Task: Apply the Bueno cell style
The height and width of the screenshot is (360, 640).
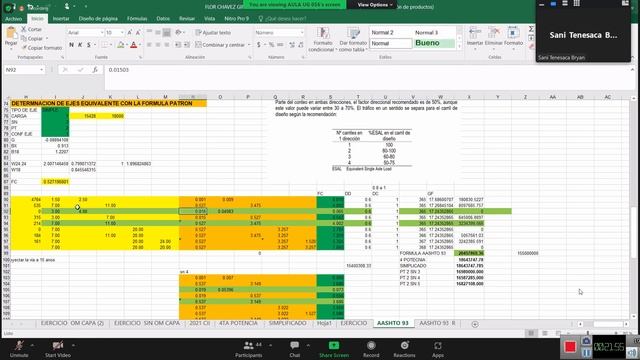Action: click(x=434, y=43)
